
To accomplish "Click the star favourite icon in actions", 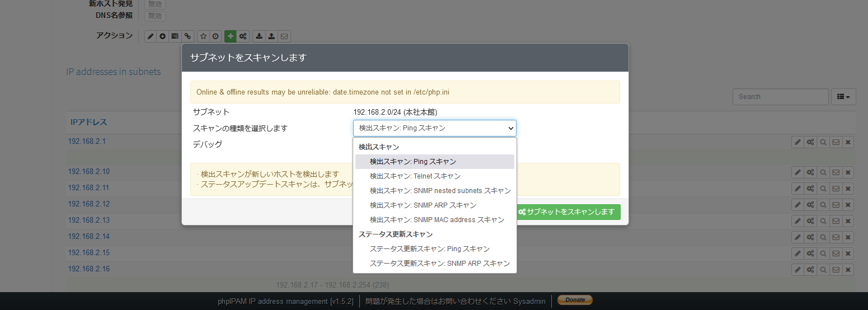I will tap(204, 36).
